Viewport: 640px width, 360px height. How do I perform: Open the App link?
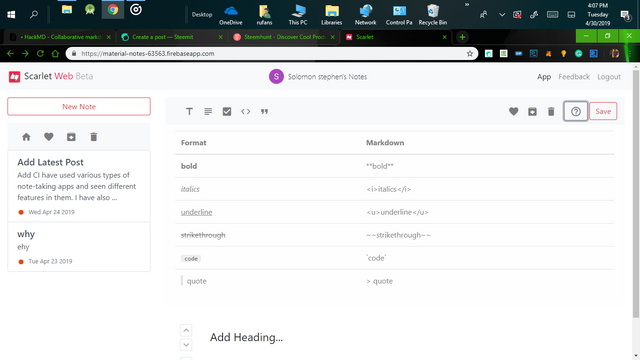[x=544, y=77]
